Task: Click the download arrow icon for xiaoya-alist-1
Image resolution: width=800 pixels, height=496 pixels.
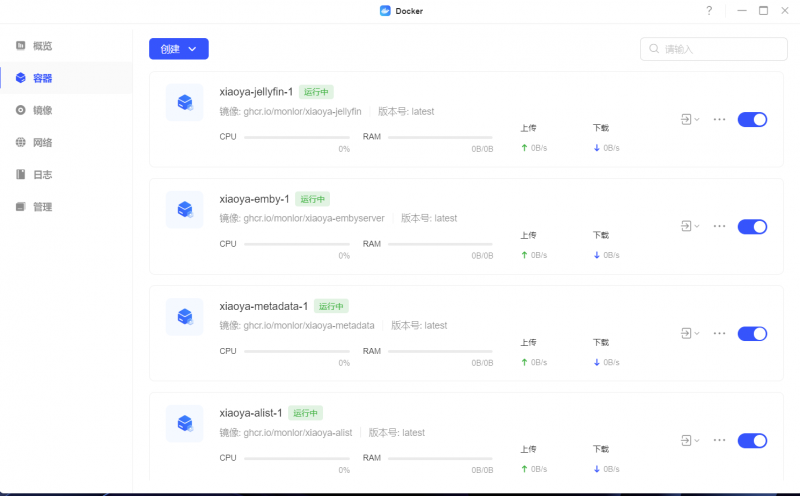Action: point(596,469)
